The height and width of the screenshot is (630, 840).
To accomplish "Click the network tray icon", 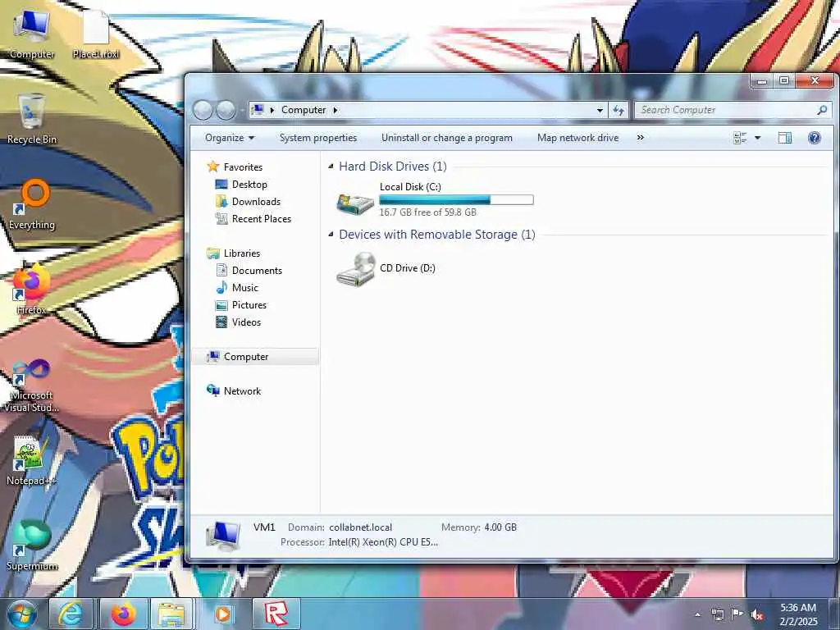I will [x=717, y=614].
